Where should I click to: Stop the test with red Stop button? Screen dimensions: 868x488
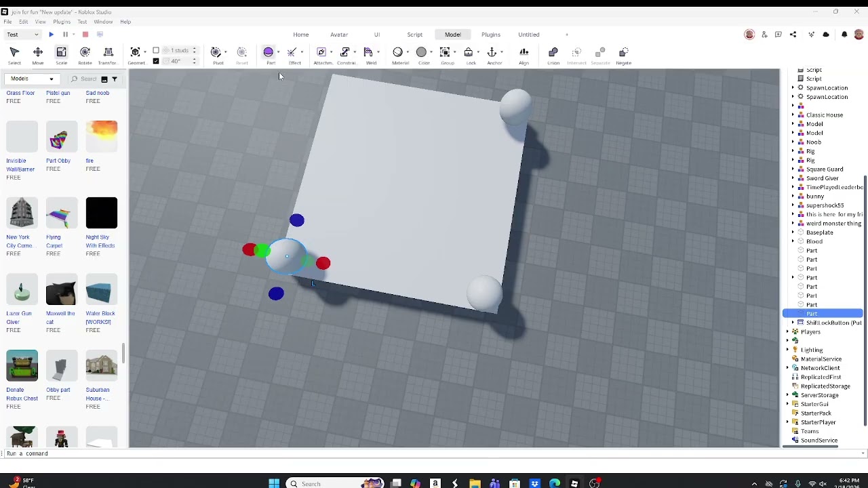[x=85, y=35]
